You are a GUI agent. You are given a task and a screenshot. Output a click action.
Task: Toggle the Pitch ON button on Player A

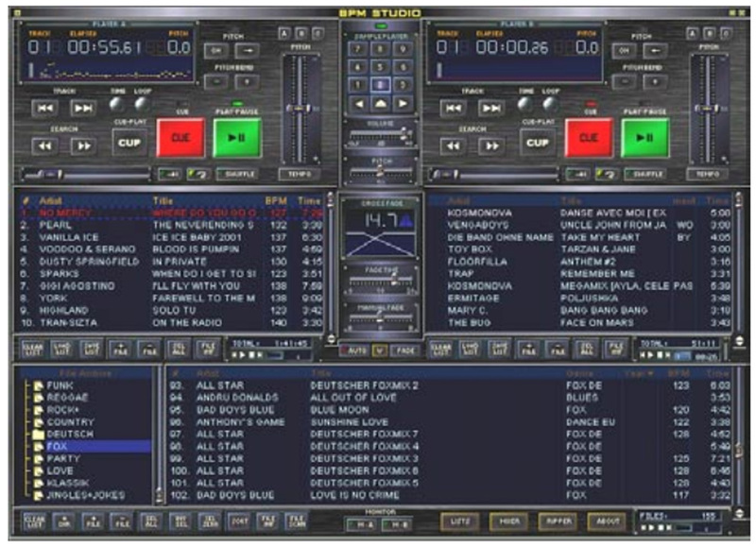point(215,50)
